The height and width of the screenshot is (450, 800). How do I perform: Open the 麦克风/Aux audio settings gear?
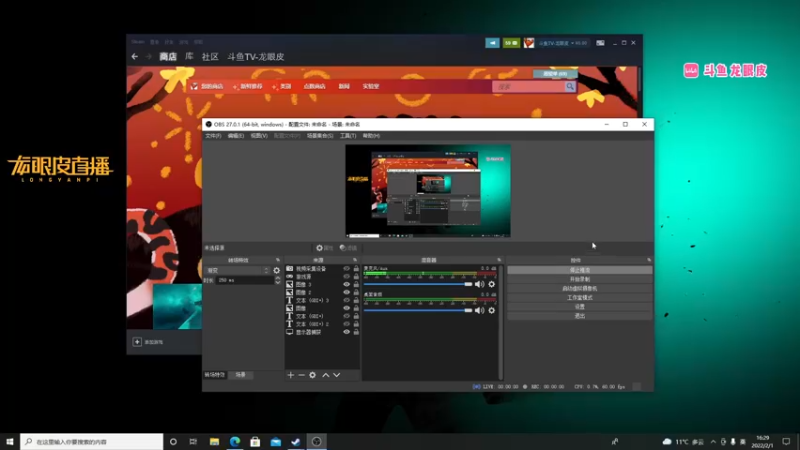(x=491, y=284)
